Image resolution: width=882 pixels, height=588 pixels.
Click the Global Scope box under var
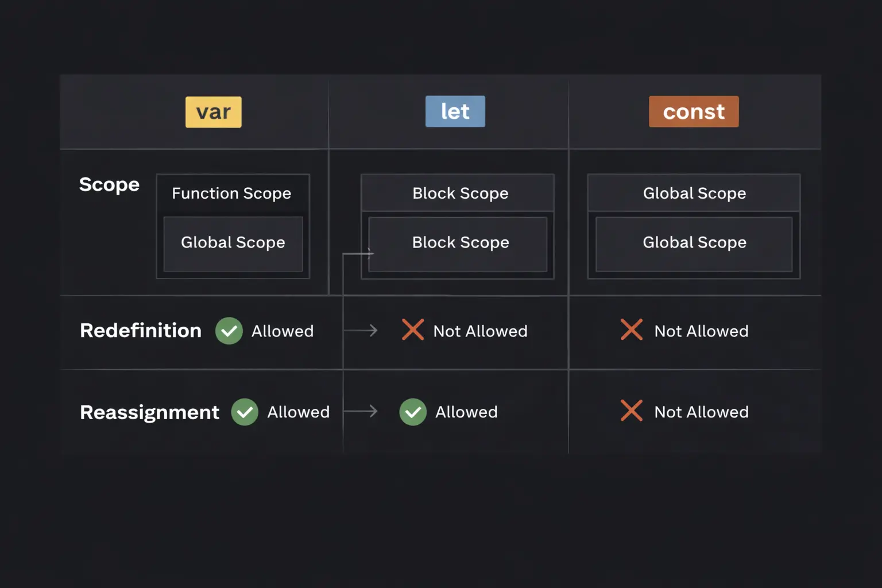coord(233,242)
